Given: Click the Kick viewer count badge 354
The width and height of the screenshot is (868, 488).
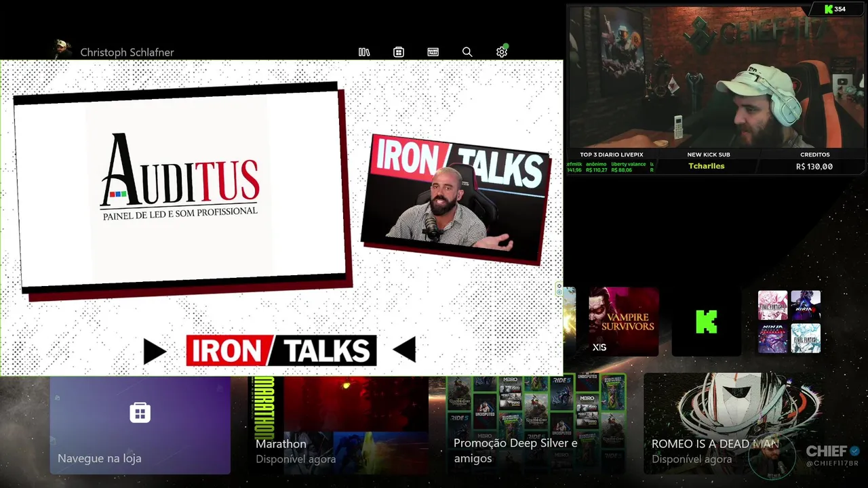Looking at the screenshot, I should click(834, 9).
